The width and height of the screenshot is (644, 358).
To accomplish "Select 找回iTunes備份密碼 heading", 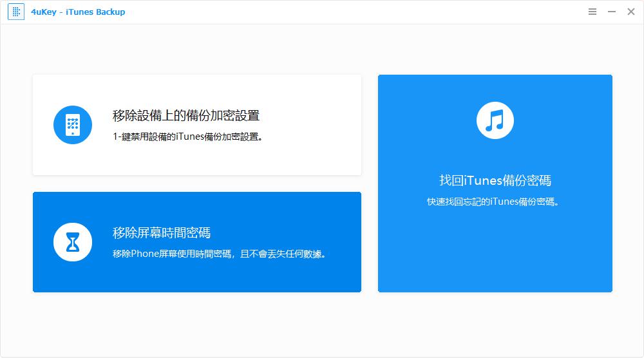I will coord(495,180).
